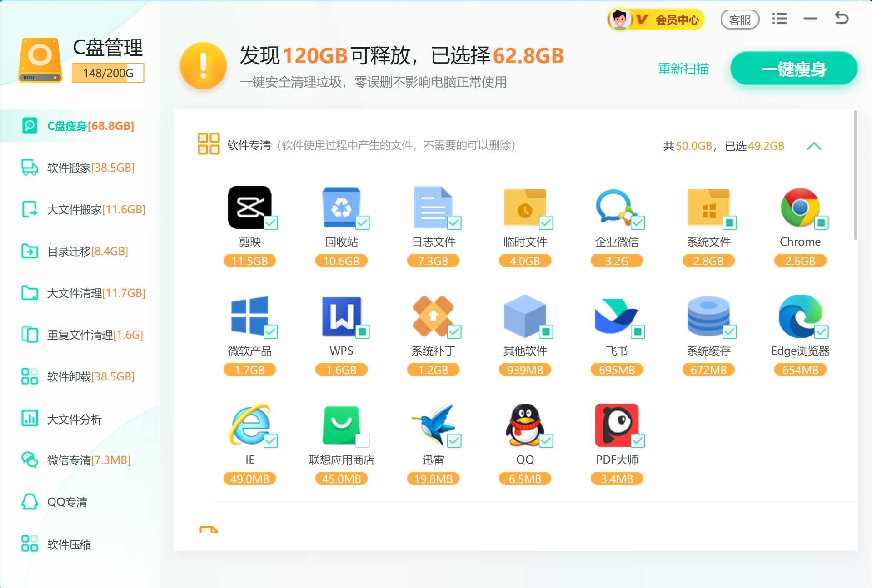
Task: Open QQ专清 tab
Action: (x=80, y=502)
